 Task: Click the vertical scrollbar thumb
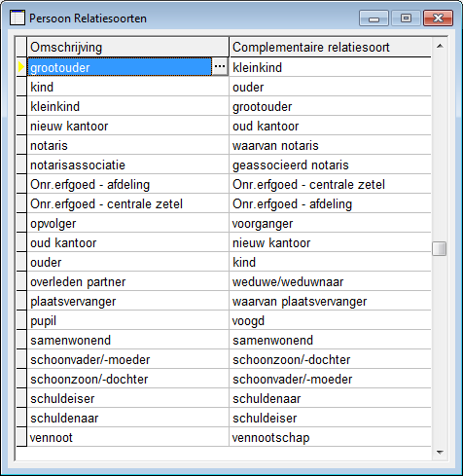[440, 248]
